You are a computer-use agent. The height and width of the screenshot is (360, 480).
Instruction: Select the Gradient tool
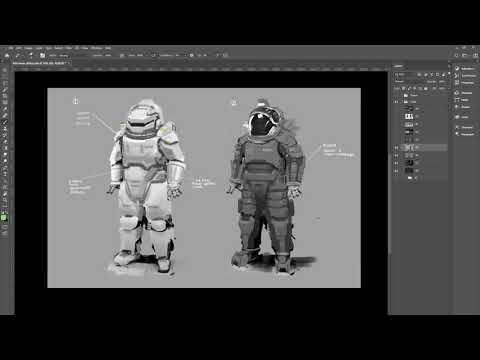(5, 148)
